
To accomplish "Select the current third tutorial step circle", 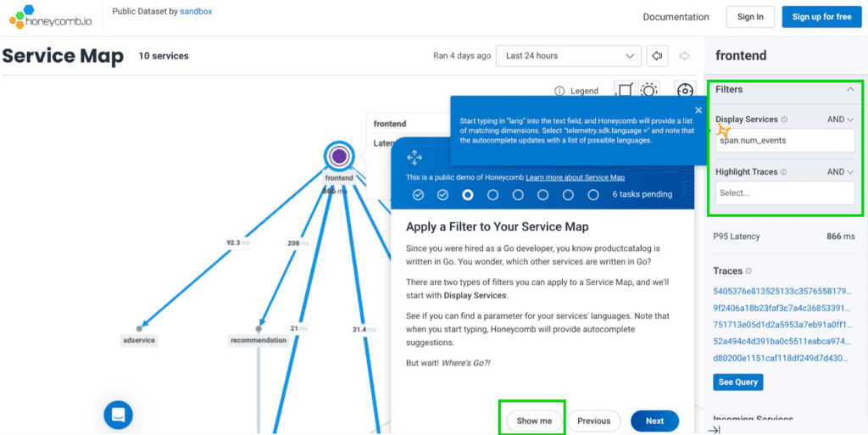I will 468,194.
